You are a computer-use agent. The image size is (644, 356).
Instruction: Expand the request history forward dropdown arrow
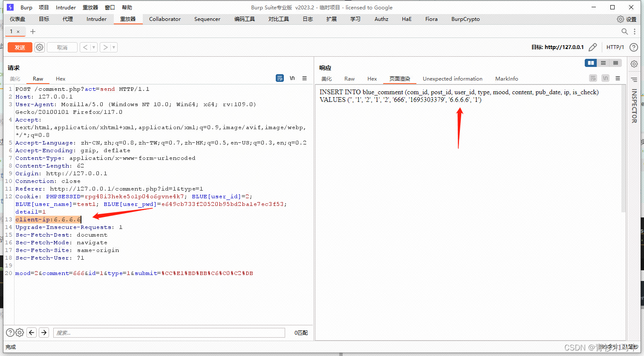114,47
